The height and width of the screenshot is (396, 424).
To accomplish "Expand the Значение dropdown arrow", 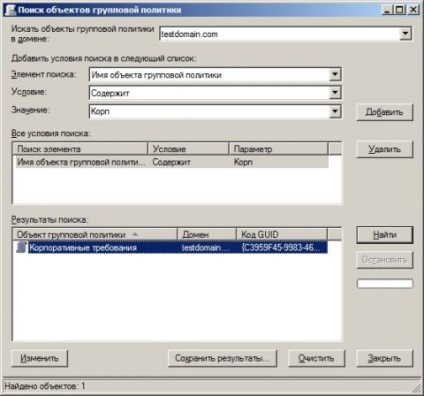I will (x=335, y=111).
